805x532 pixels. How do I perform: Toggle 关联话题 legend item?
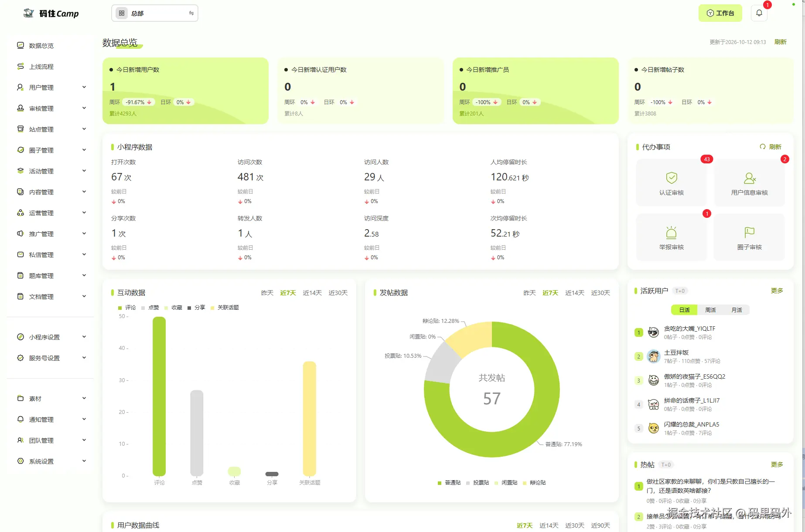225,308
